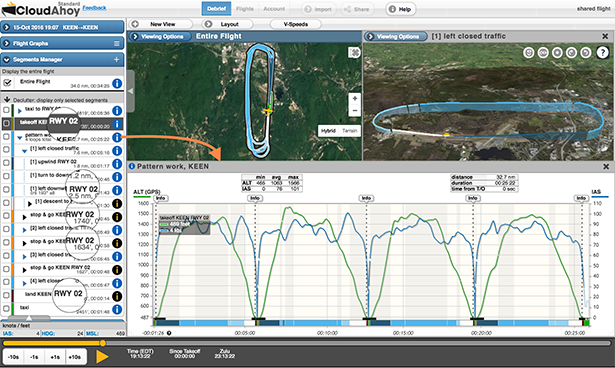Click the orange playback progress slider thumb
615x368 pixels.
click(x=103, y=343)
